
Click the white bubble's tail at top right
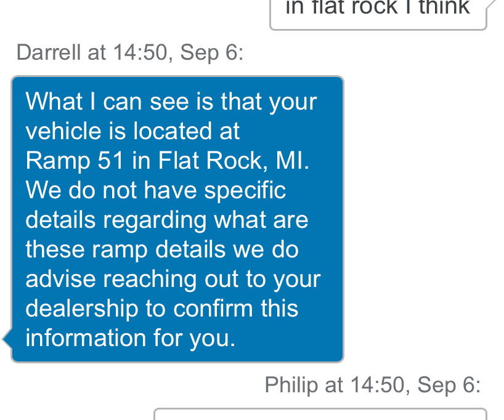tap(491, 5)
